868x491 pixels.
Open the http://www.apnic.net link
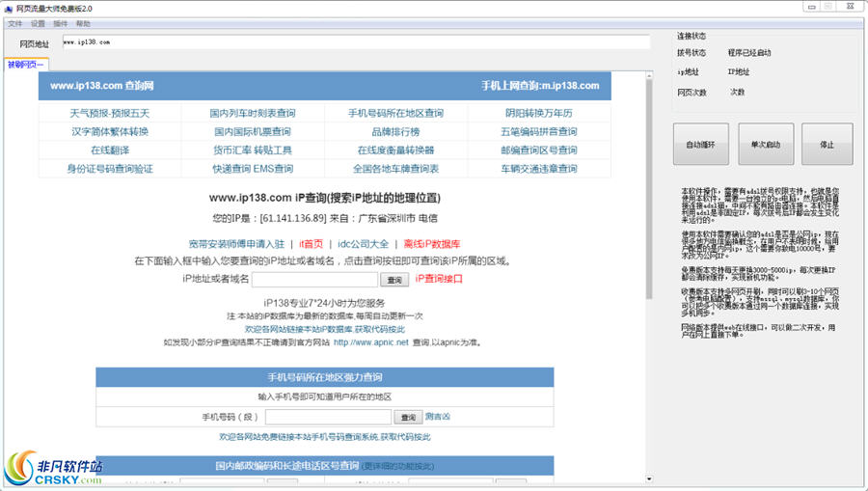[371, 342]
